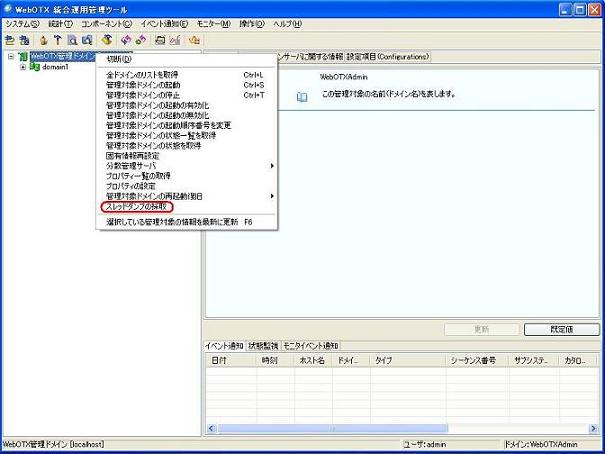Screen dimensions: 605x454
Task: Open the コンポーネント(C) menu
Action: click(x=106, y=24)
